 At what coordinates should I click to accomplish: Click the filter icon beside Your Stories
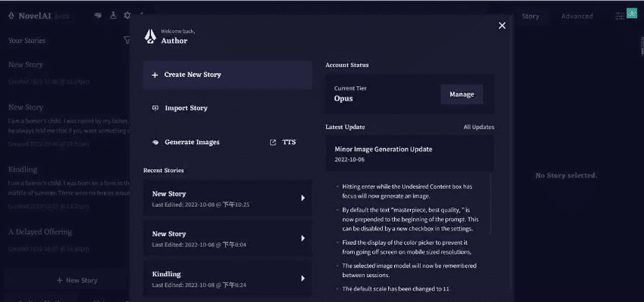pyautogui.click(x=127, y=41)
